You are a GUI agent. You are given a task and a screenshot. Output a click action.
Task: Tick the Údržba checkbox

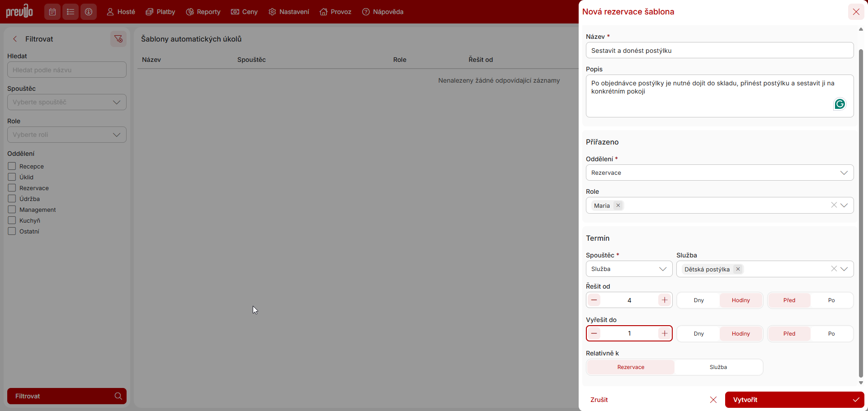(x=12, y=199)
